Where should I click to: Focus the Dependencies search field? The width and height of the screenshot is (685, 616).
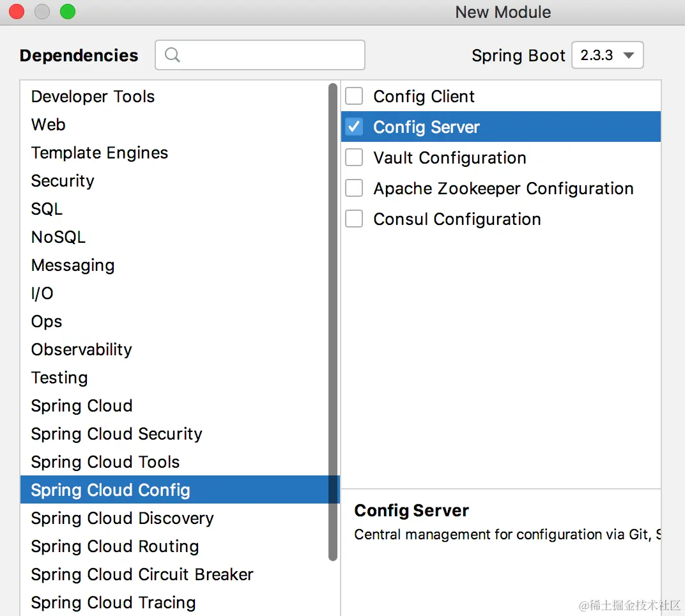pyautogui.click(x=260, y=55)
